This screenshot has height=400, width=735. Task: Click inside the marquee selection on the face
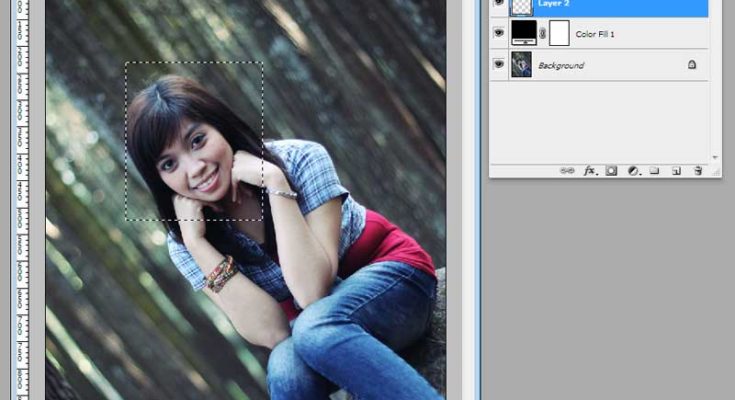click(194, 141)
